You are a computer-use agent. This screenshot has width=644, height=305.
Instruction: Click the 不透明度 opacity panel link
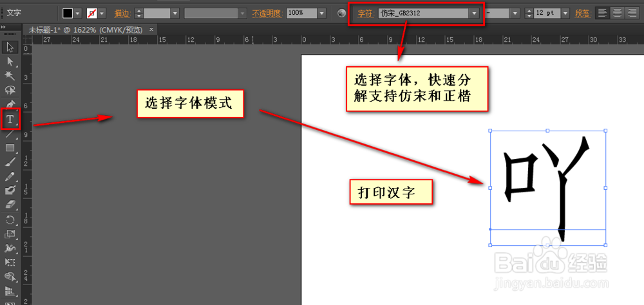(x=268, y=13)
